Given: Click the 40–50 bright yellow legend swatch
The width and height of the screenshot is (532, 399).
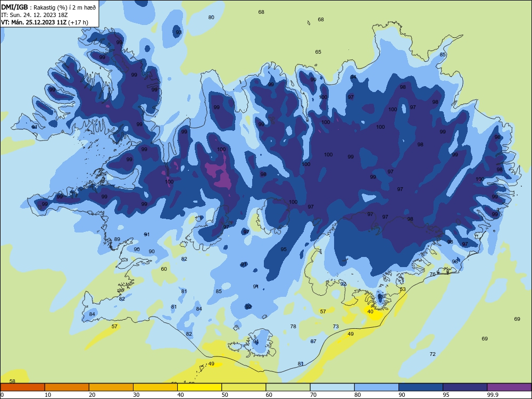Looking at the screenshot, I should pos(199,387).
